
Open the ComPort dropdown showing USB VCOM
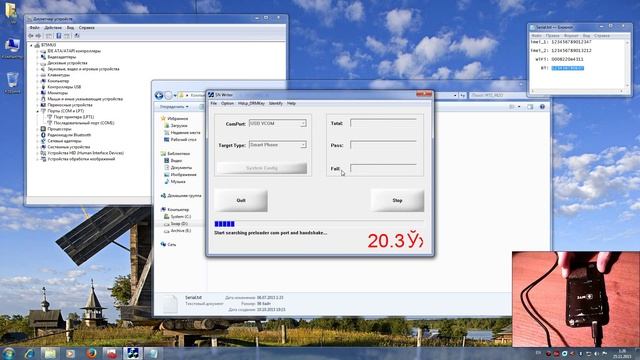click(278, 123)
